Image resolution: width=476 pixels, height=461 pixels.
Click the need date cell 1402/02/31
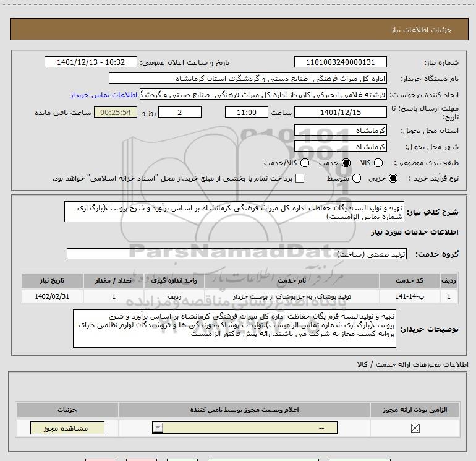pyautogui.click(x=52, y=296)
